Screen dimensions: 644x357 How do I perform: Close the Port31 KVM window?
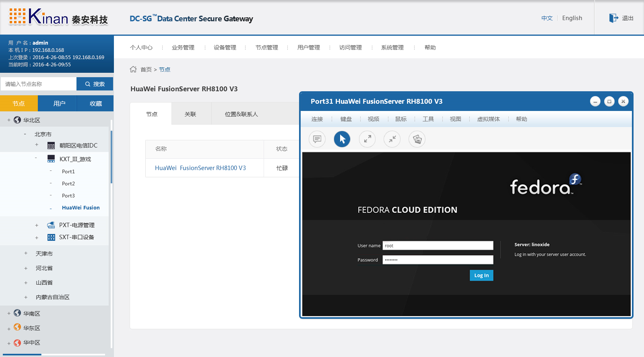pos(623,101)
